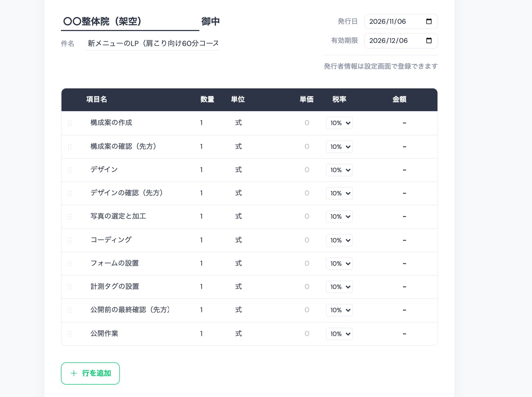Click text 発行者情報は設定画面で登録できます
The width and height of the screenshot is (532, 397).
tap(381, 66)
